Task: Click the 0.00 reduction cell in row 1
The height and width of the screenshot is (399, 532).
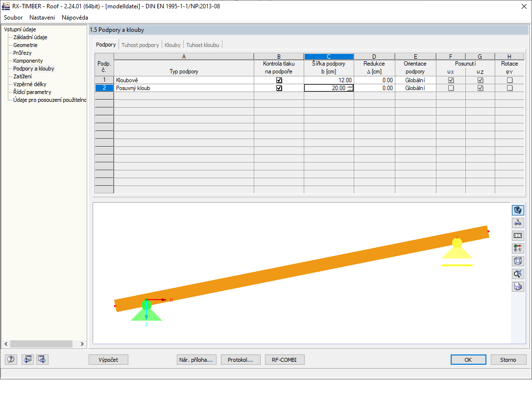Action: pyautogui.click(x=374, y=80)
